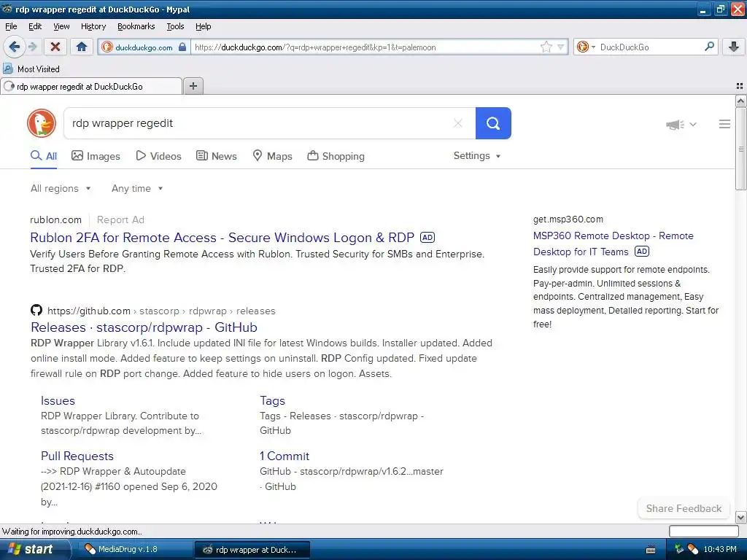Screen dimensions: 747x560
Task: Click the github.com result URL breadcrumb
Action: point(161,311)
